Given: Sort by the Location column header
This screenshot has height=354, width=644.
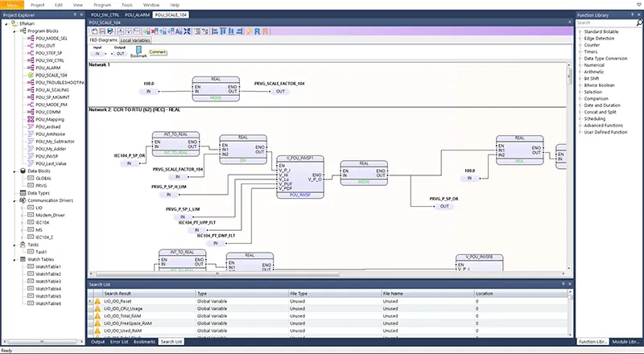Looking at the screenshot, I should (520, 294).
